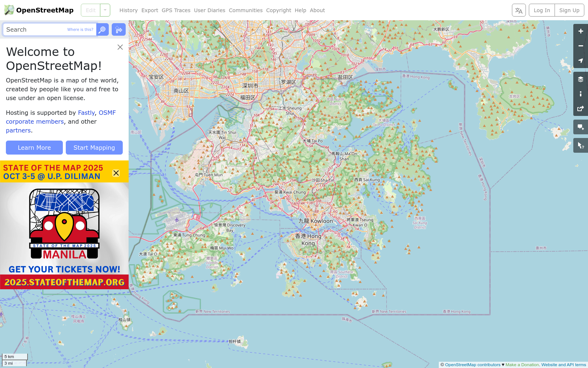Go to GPS Traces
The image size is (588, 368).
coord(176,10)
